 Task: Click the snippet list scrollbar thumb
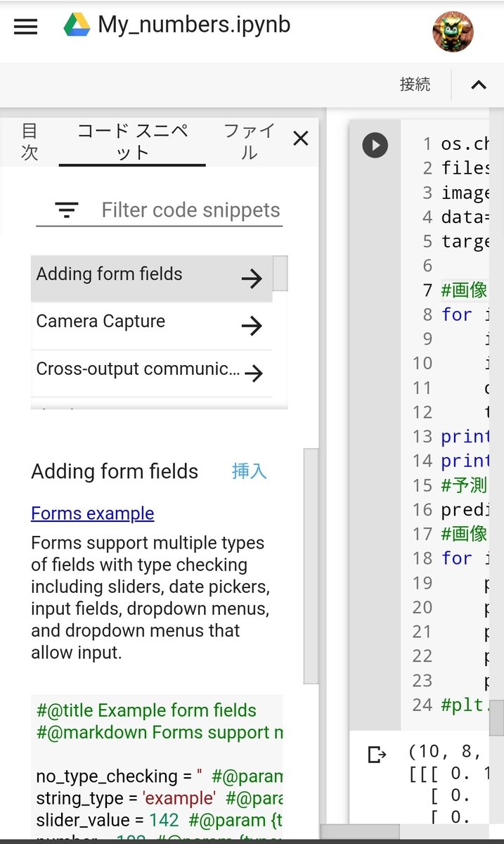point(280,273)
